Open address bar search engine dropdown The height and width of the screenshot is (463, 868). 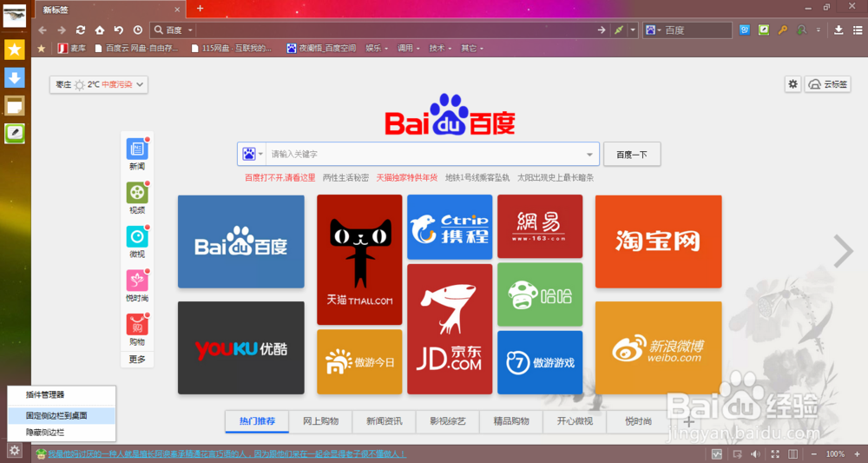(190, 30)
